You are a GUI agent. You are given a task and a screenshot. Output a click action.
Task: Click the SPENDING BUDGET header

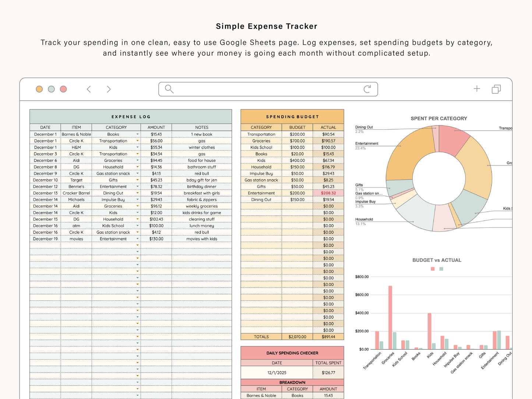(292, 116)
